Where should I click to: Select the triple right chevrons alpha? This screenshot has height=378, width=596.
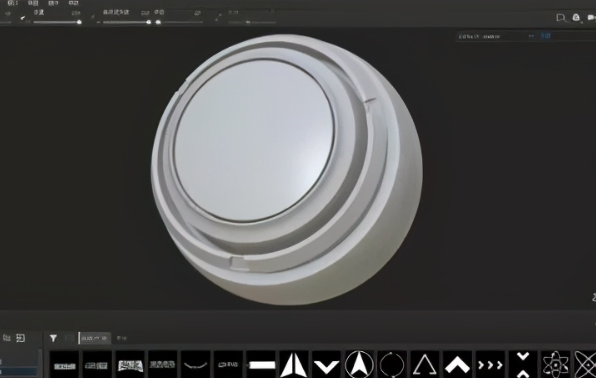click(490, 365)
